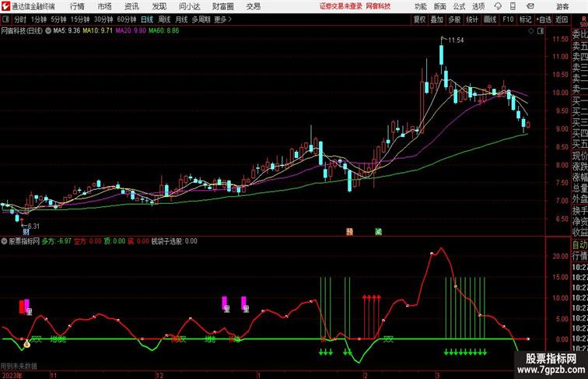The image size is (588, 379).
Task: Click the 画线 drawing button
Action: tap(490, 19)
